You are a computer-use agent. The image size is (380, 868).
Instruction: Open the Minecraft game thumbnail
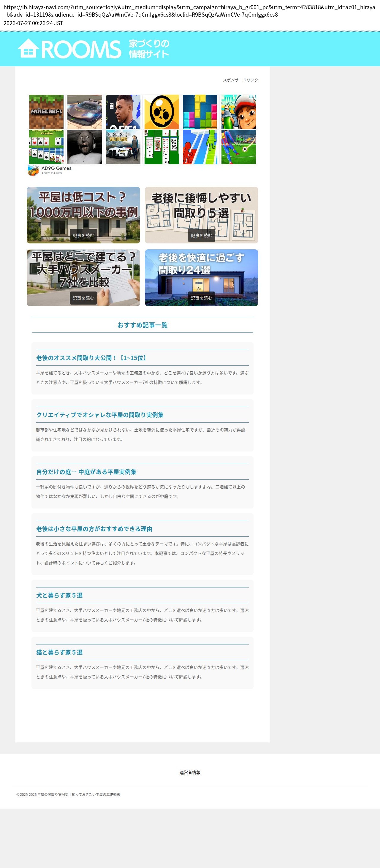click(x=46, y=112)
